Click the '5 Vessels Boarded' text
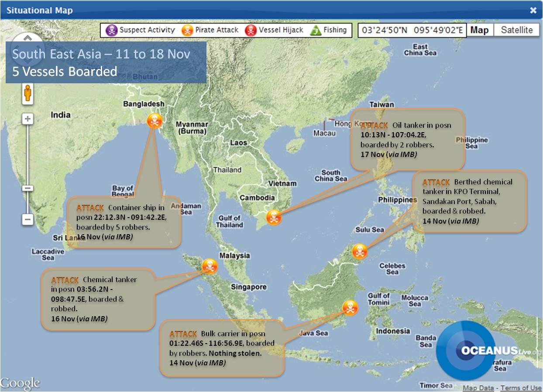The height and width of the screenshot is (392, 543). tap(65, 71)
